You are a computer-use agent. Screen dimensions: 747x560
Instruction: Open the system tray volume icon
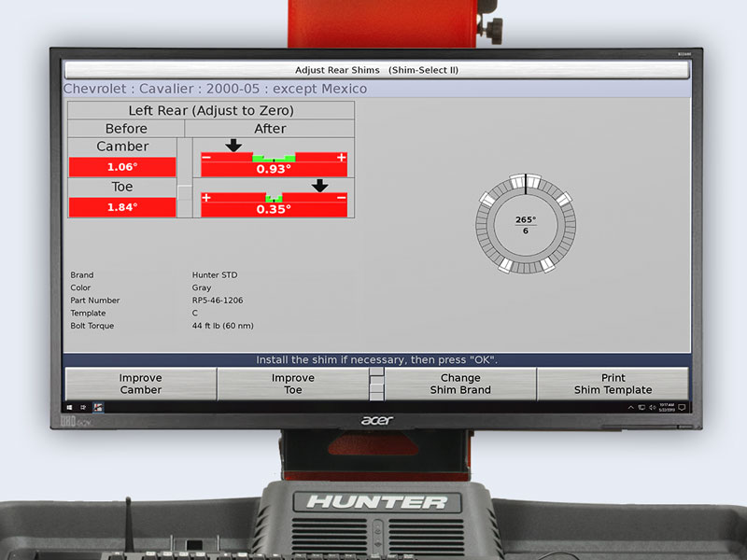click(652, 407)
